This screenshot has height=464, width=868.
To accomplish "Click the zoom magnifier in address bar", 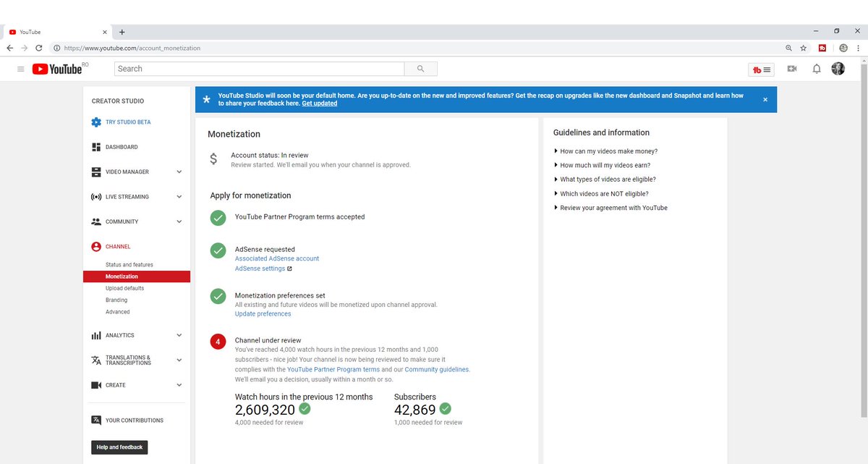I will (x=788, y=48).
